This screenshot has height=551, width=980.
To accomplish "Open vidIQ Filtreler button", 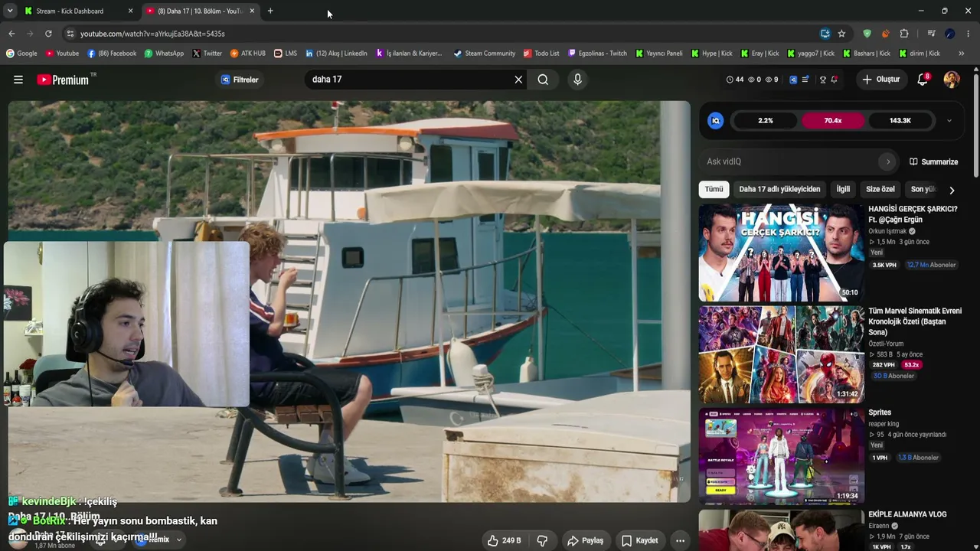I will pyautogui.click(x=240, y=80).
